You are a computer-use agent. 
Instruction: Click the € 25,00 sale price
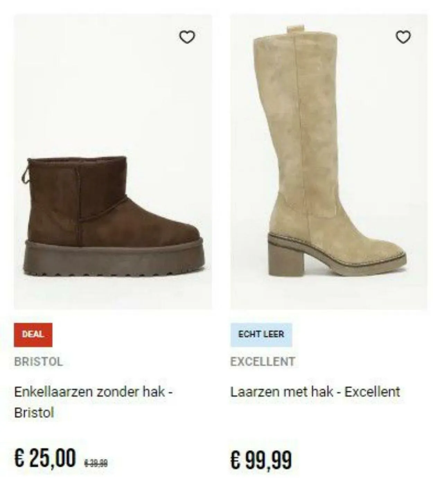[x=45, y=458]
